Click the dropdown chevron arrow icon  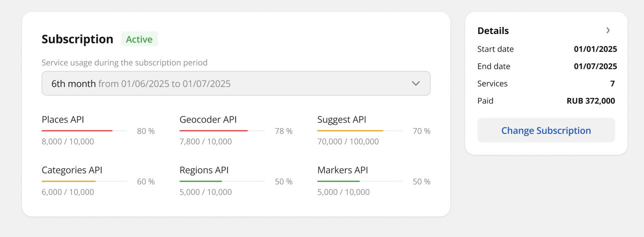415,83
